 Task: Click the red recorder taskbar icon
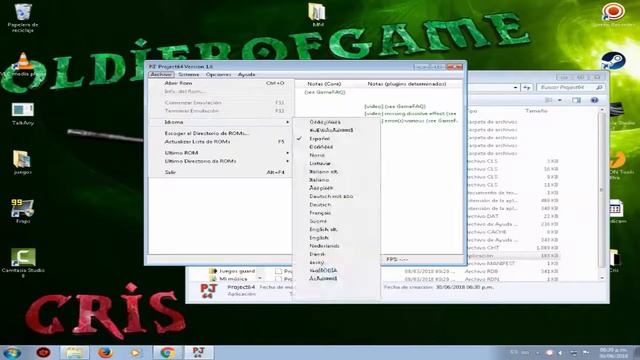coord(44,353)
